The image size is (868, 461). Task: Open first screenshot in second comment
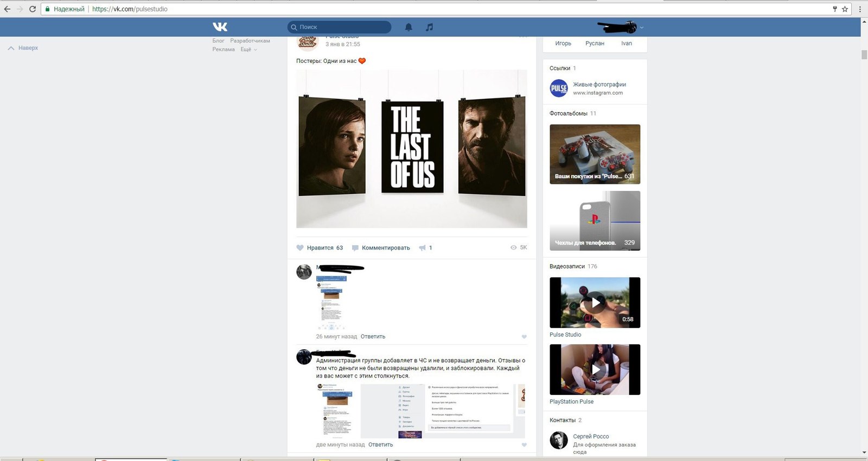coord(335,411)
